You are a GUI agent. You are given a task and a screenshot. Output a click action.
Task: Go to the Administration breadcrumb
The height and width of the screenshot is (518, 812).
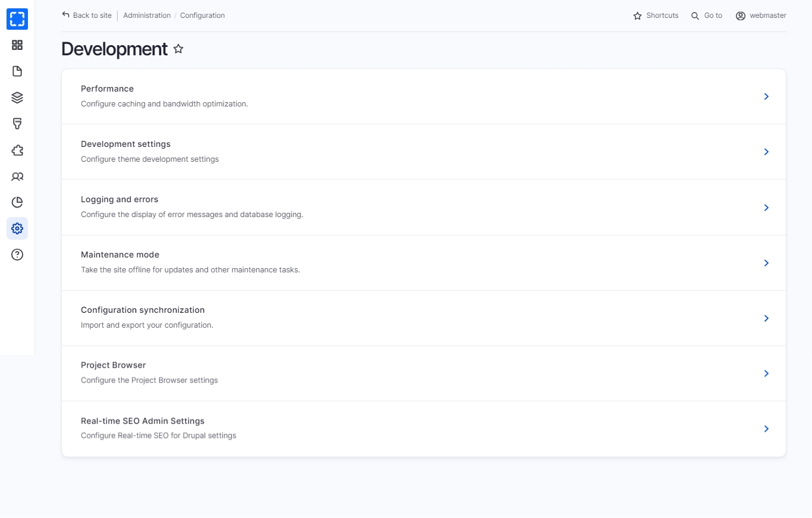[x=147, y=15]
